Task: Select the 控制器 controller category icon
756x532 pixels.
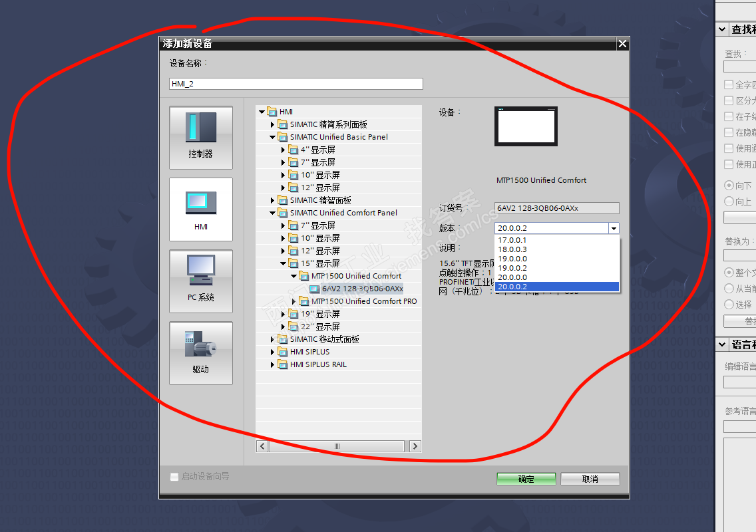Action: click(x=200, y=138)
